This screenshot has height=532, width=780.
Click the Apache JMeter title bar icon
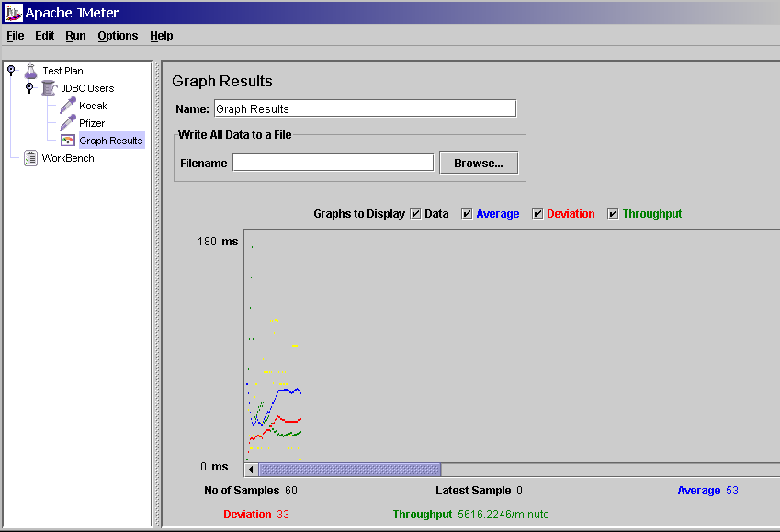click(13, 13)
